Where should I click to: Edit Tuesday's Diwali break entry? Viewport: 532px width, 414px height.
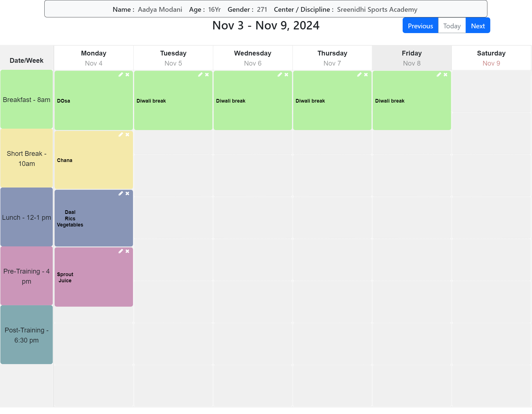pyautogui.click(x=200, y=75)
